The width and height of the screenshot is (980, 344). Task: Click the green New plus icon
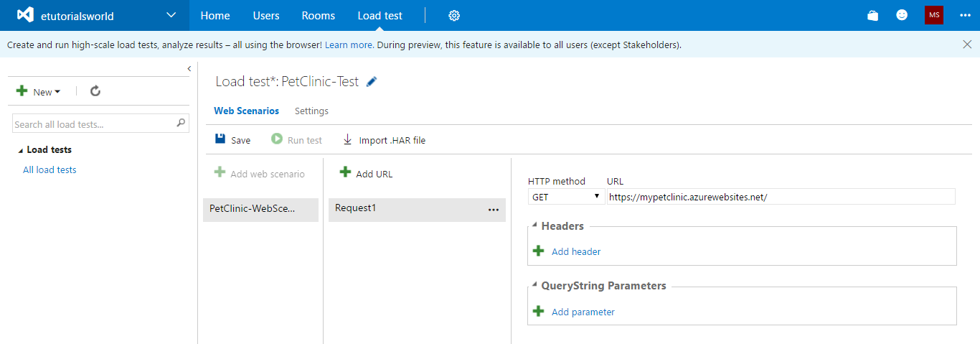[22, 91]
